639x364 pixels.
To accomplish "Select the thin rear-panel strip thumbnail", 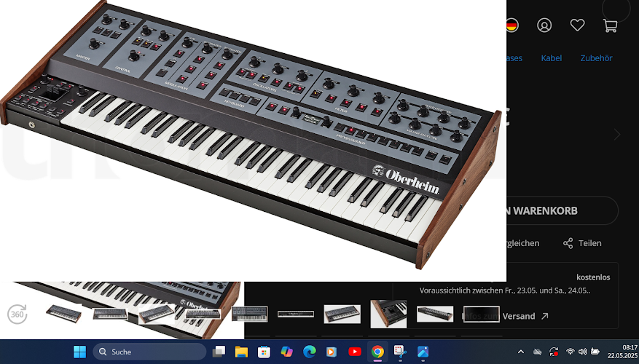I will 296,314.
